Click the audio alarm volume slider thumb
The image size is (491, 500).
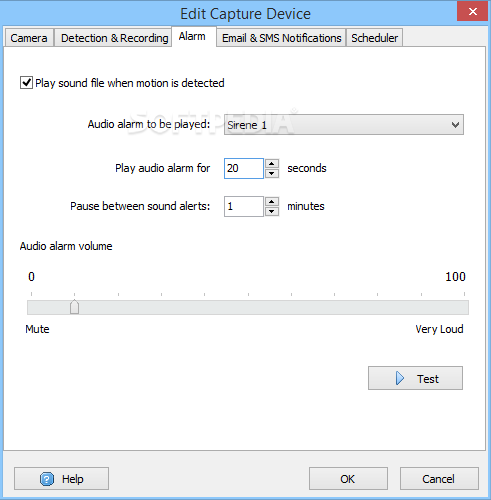[x=74, y=307]
